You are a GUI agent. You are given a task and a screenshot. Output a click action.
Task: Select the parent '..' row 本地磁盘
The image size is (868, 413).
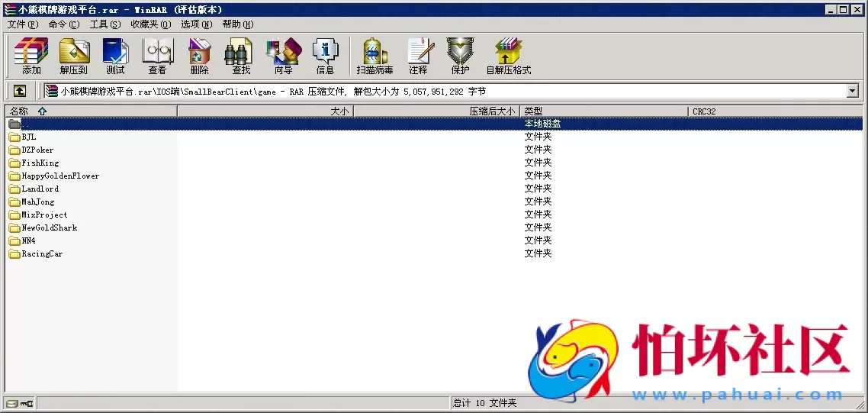[x=434, y=124]
